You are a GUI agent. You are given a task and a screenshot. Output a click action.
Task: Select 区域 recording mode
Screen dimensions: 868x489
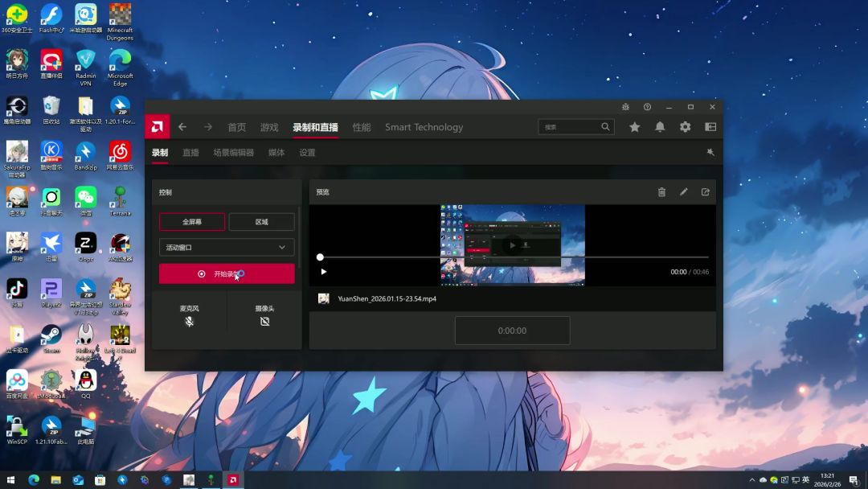click(261, 221)
